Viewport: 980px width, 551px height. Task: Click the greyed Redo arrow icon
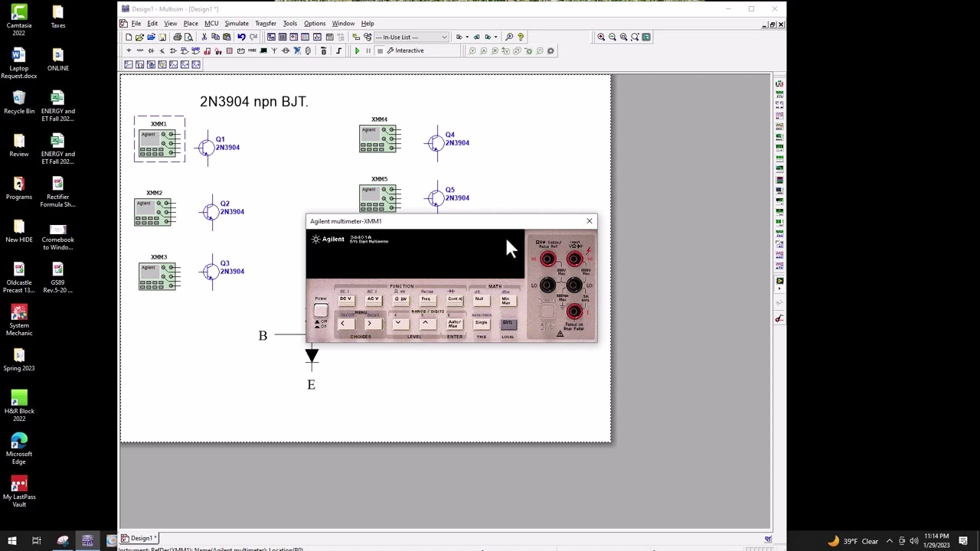pos(253,37)
